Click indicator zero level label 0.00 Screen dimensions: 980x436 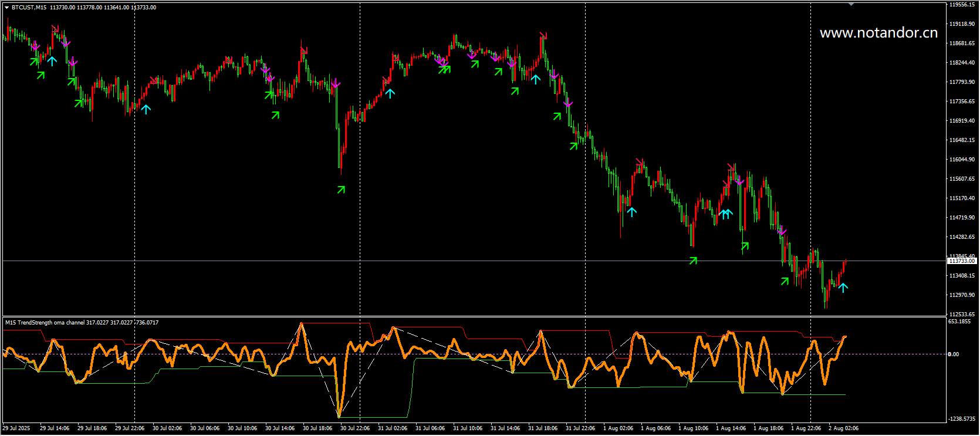point(954,354)
